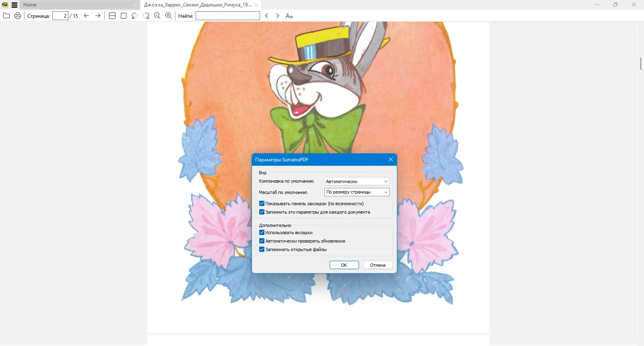The height and width of the screenshot is (346, 644).
Task: Click the 'Вид' group heading
Action: point(262,173)
